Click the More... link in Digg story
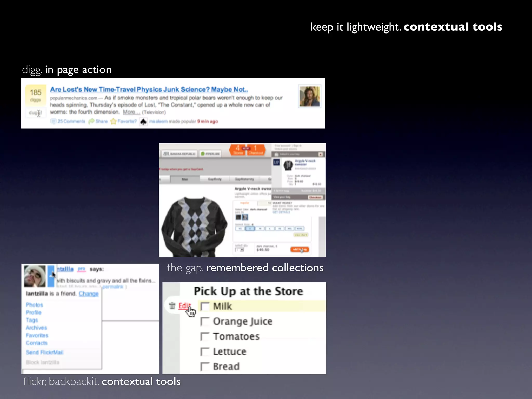532x399 pixels. click(131, 112)
